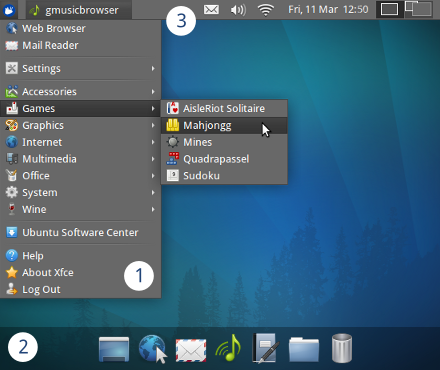Expand arrow beside Accessories
Image resolution: width=440 pixels, height=370 pixels.
[153, 91]
